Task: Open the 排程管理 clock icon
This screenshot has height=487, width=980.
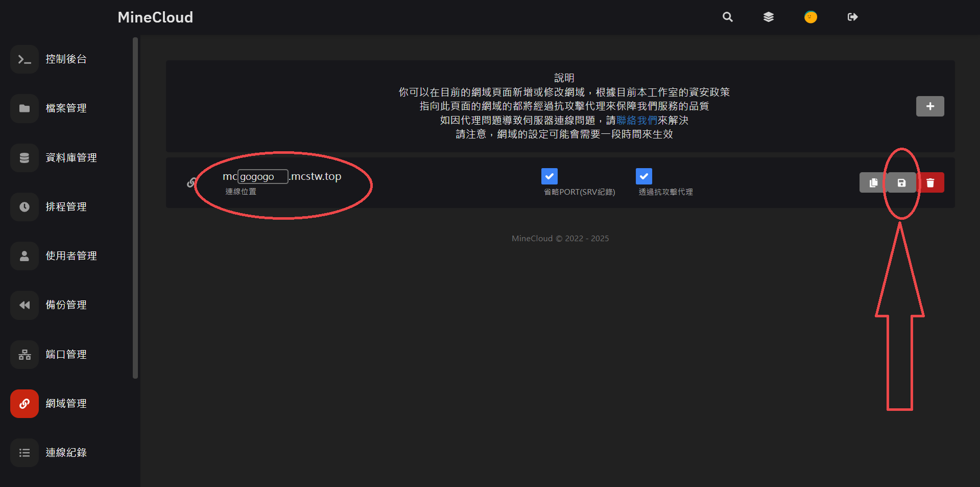Action: coord(25,207)
